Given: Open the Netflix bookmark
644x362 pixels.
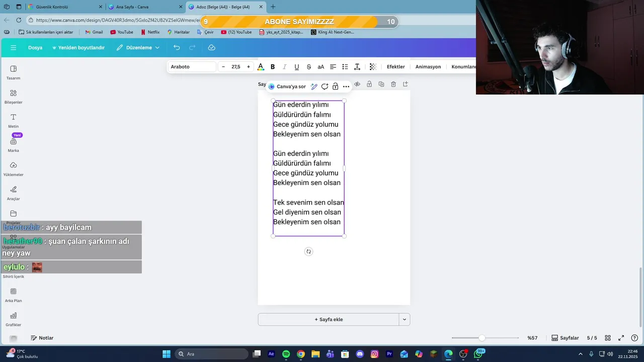Looking at the screenshot, I should [x=150, y=32].
